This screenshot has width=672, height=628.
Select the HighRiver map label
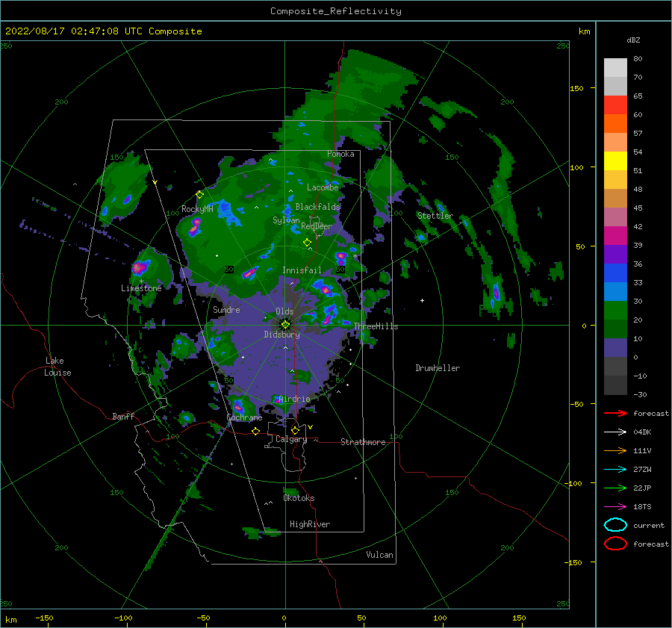(310, 524)
